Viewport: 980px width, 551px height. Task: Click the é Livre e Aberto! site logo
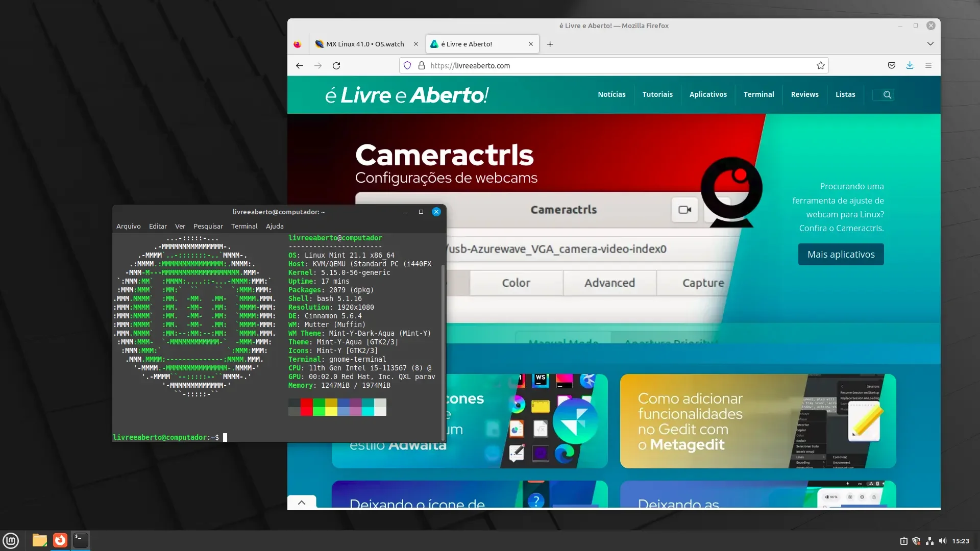407,95
